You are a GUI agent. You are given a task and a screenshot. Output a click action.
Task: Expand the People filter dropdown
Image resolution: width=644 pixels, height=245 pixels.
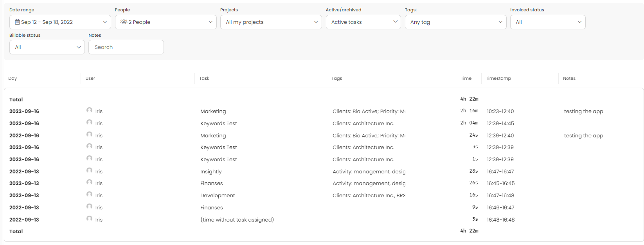pos(166,22)
